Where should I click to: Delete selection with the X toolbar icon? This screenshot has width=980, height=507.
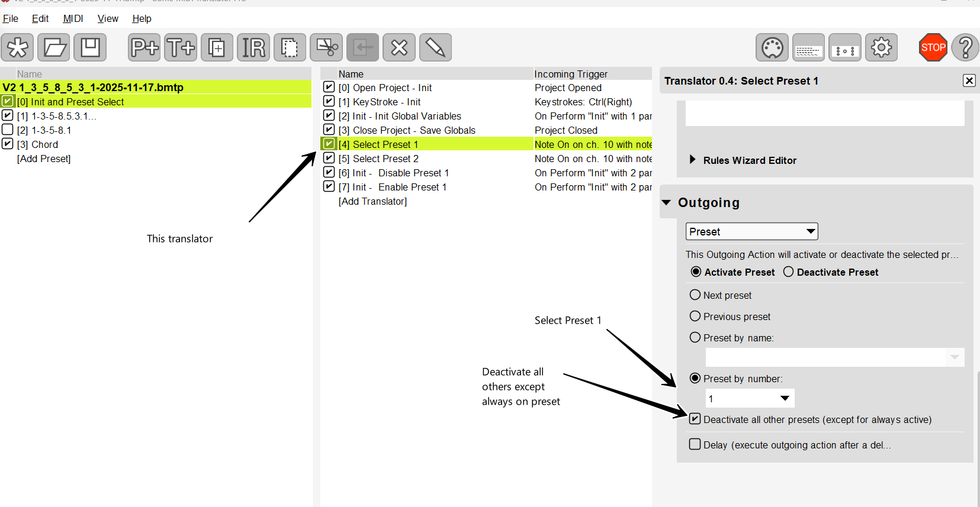pos(399,47)
